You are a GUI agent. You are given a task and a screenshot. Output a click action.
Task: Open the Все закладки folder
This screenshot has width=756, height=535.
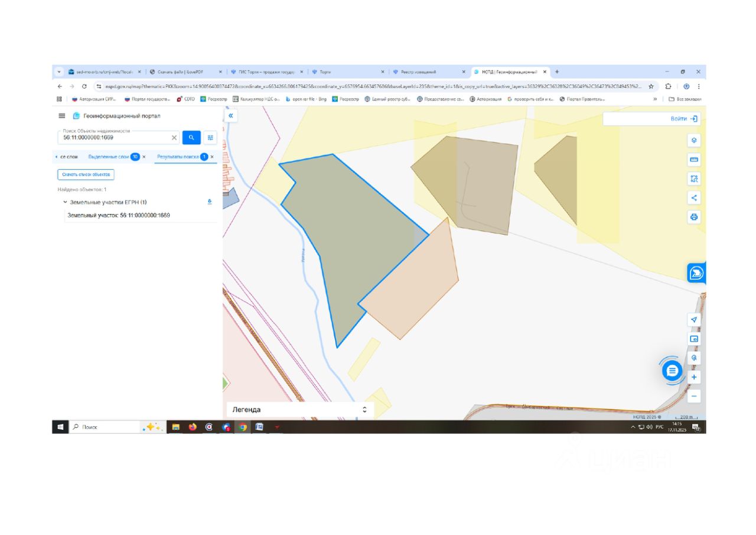[x=685, y=99]
